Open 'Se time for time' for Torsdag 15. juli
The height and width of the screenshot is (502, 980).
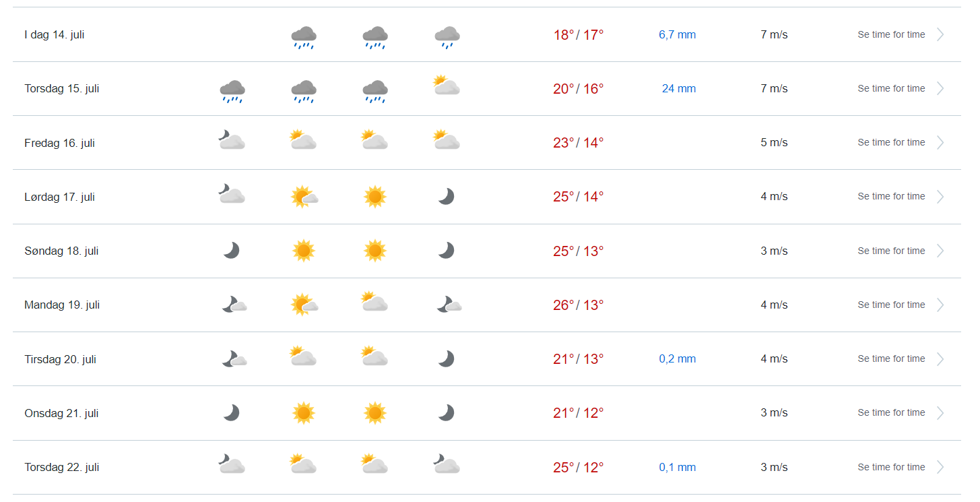[x=891, y=88]
